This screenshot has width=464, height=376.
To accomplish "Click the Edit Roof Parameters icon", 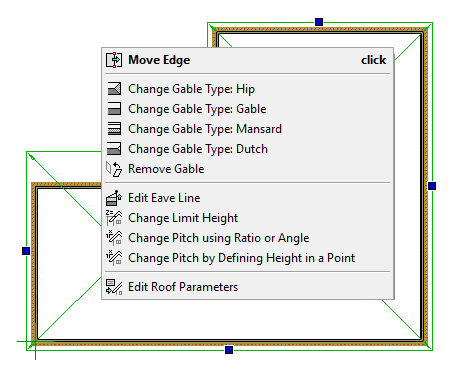I will [x=114, y=287].
